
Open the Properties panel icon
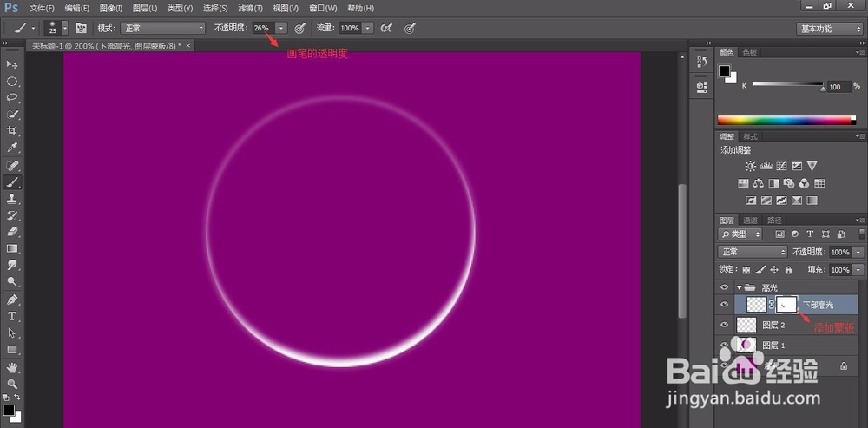pyautogui.click(x=702, y=86)
